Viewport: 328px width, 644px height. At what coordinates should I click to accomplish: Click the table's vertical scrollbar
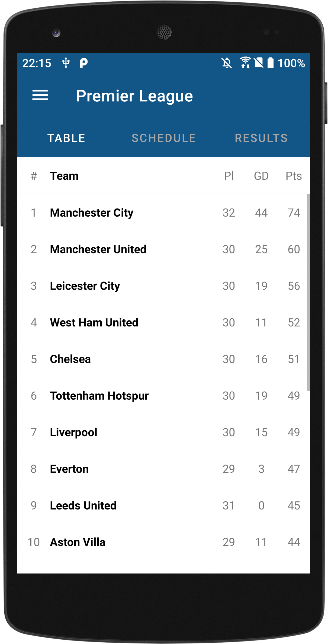point(308,292)
